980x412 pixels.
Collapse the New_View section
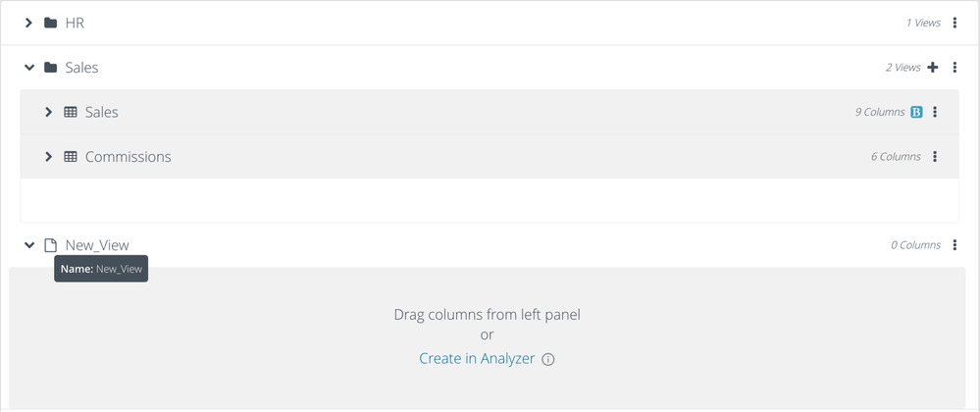[28, 245]
